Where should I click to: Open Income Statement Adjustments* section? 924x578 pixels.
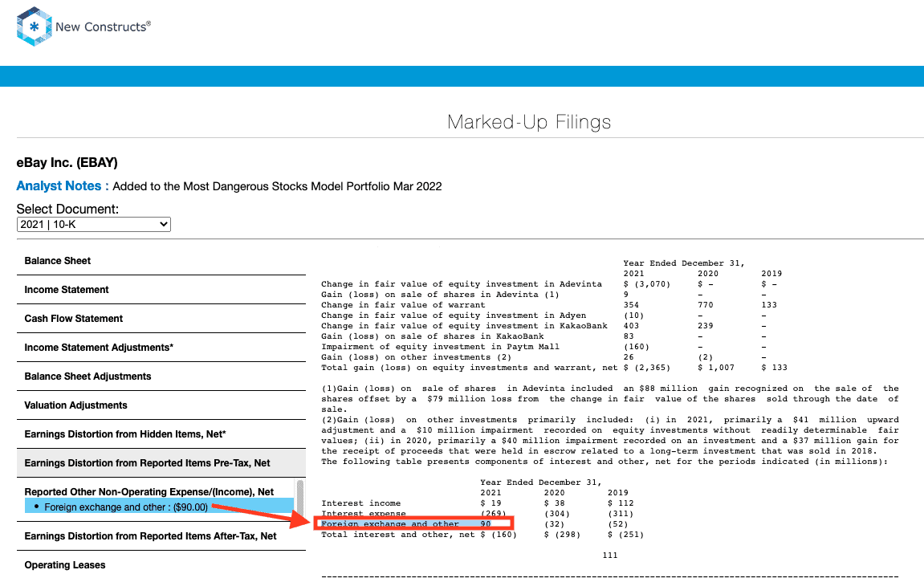coord(161,347)
